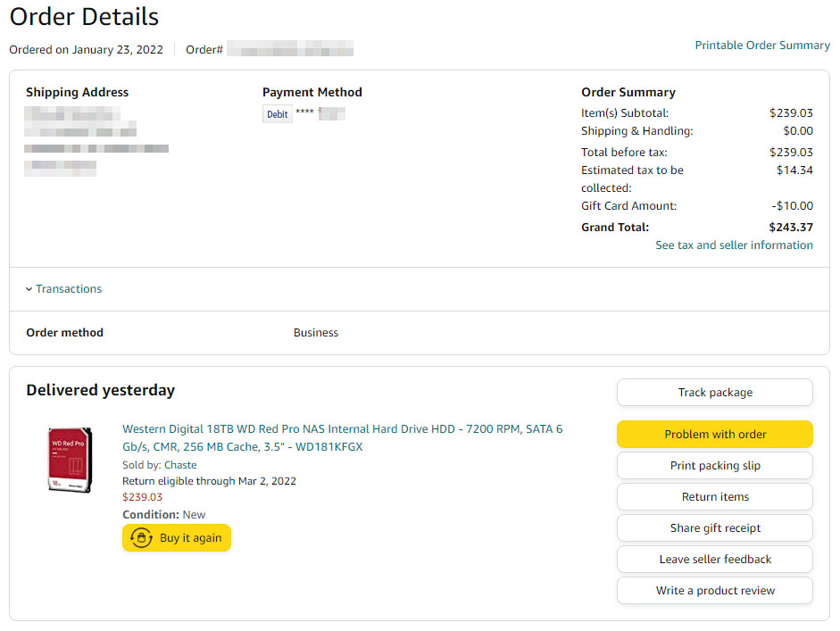Click the 'Delivered yesterday' heading
Image resolution: width=840 pixels, height=631 pixels.
point(101,390)
